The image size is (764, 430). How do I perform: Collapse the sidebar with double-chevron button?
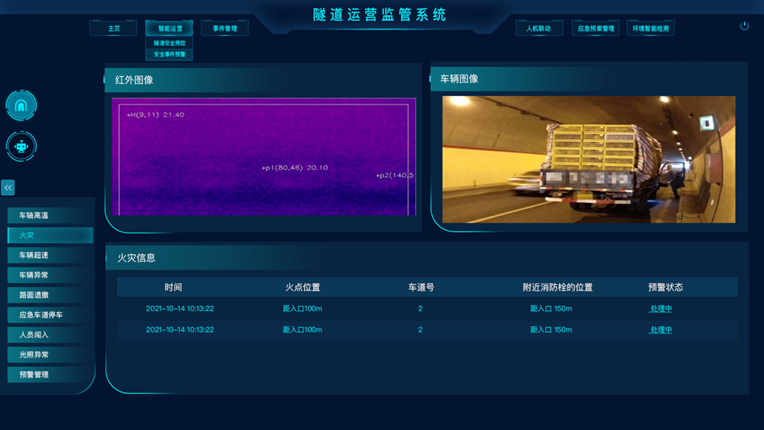click(8, 187)
